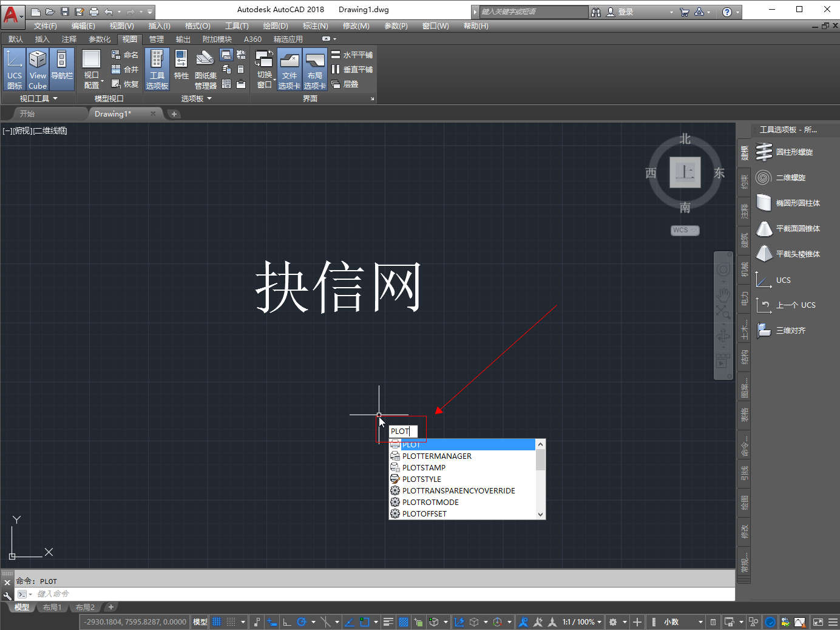Screen dimensions: 840x630
Task: Click the 垂直平铺 tile vertically button
Action: (352, 69)
